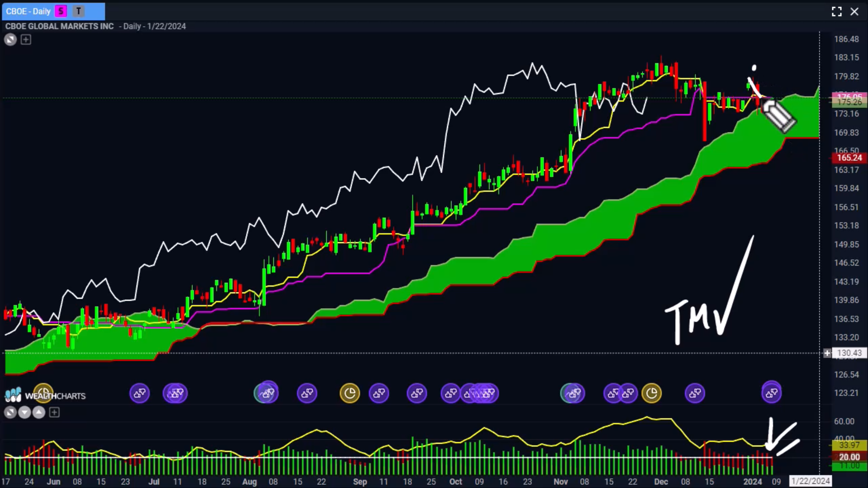
Task: Open purple event marker above Sep 11
Action: [379, 393]
